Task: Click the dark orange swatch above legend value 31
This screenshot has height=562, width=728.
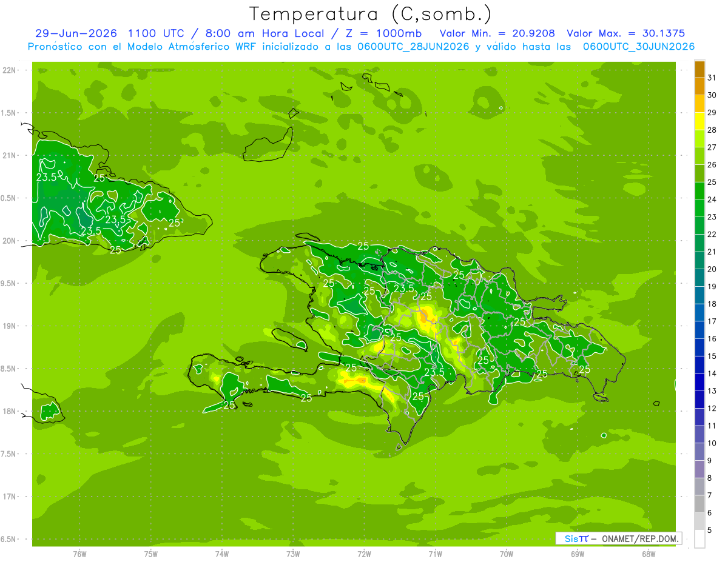Action: point(700,69)
